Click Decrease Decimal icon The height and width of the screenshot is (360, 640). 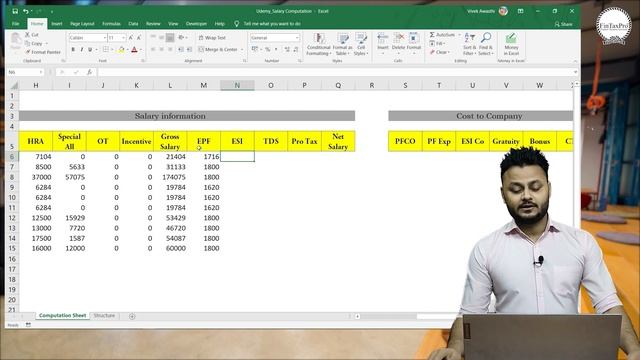click(x=296, y=49)
